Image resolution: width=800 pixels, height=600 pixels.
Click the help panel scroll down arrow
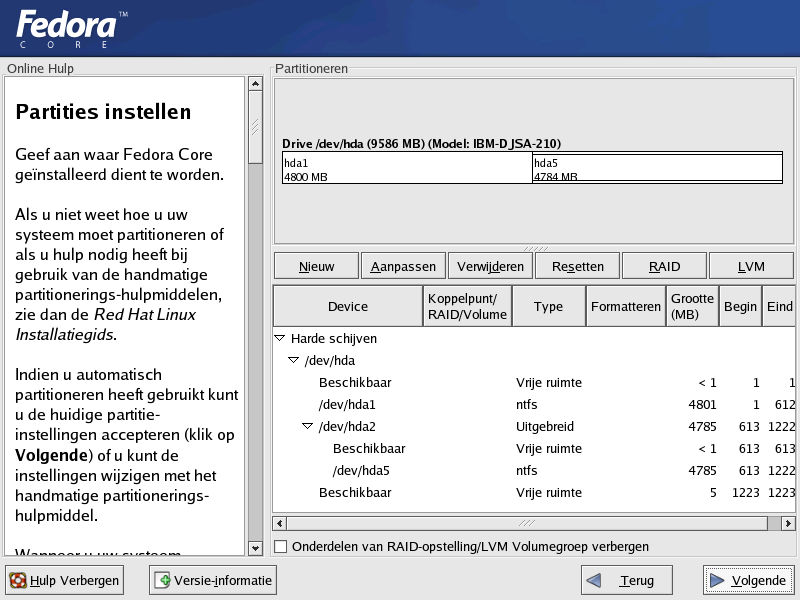(x=256, y=548)
